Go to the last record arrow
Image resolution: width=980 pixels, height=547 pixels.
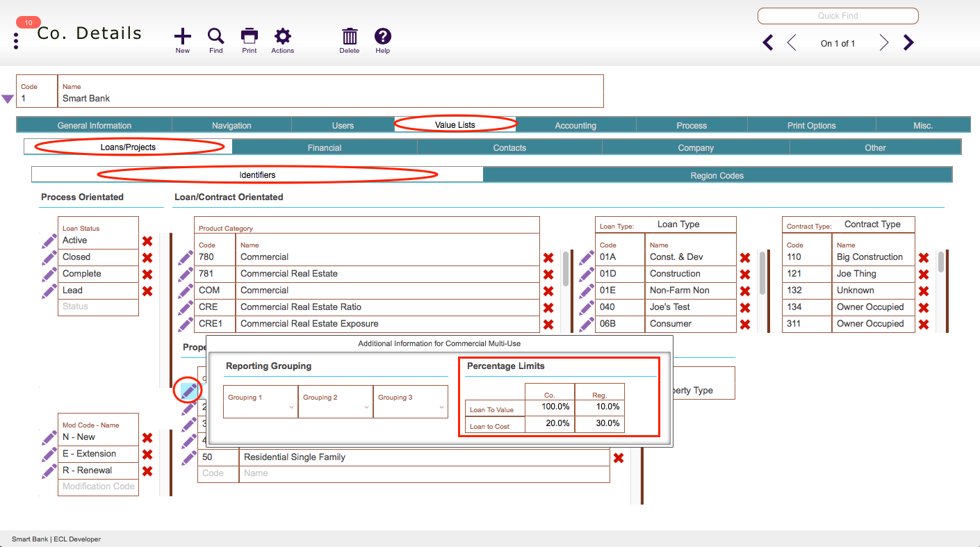[x=908, y=43]
